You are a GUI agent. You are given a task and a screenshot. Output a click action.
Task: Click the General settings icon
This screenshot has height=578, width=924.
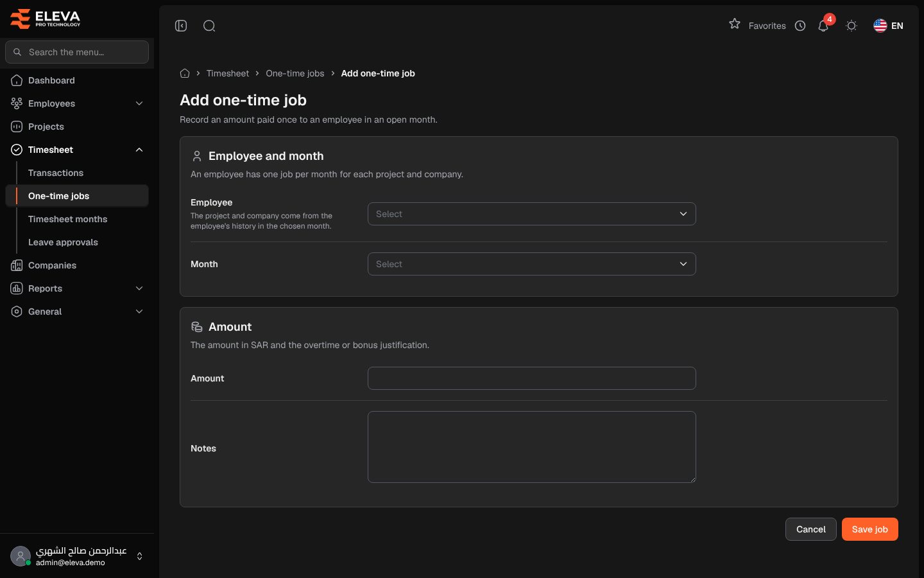pos(17,311)
